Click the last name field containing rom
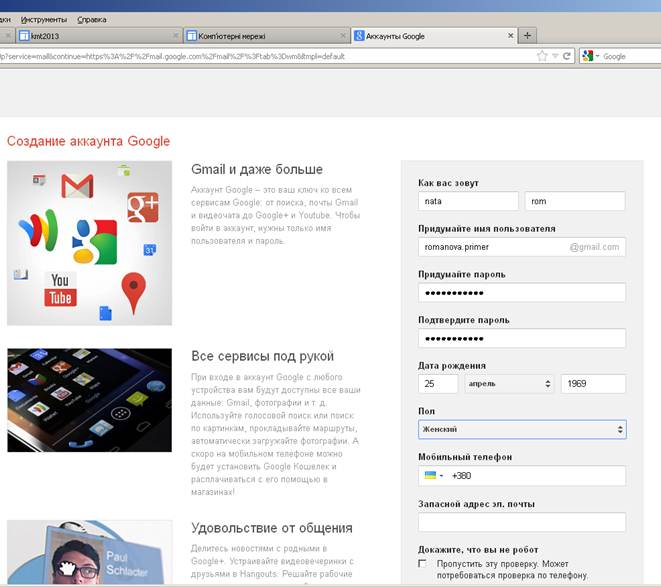 tap(575, 201)
